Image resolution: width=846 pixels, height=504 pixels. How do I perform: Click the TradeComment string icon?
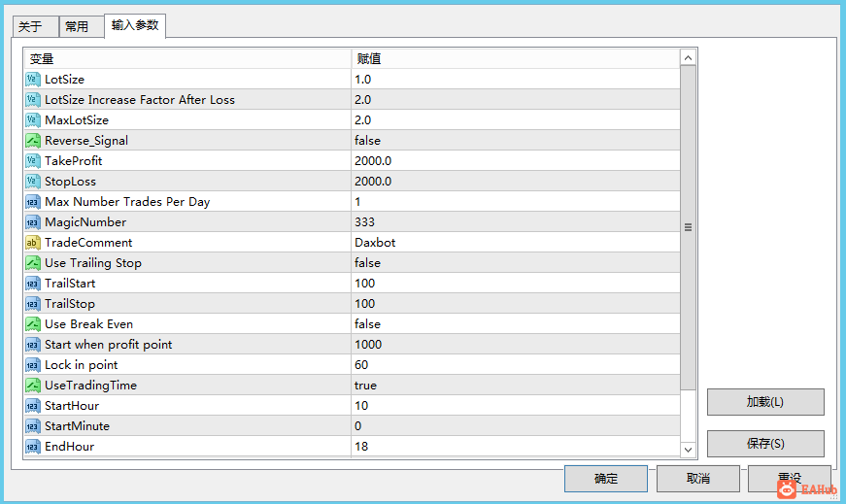tap(33, 243)
